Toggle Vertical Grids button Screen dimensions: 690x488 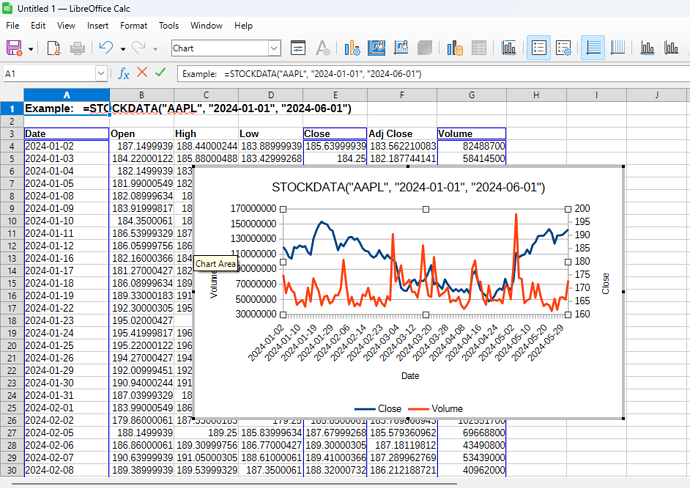617,48
